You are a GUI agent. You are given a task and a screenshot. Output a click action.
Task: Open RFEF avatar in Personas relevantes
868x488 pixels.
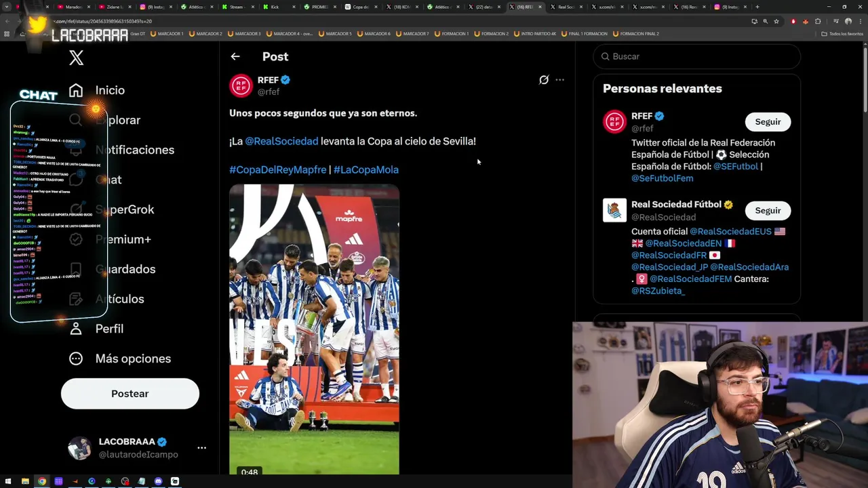pos(614,122)
